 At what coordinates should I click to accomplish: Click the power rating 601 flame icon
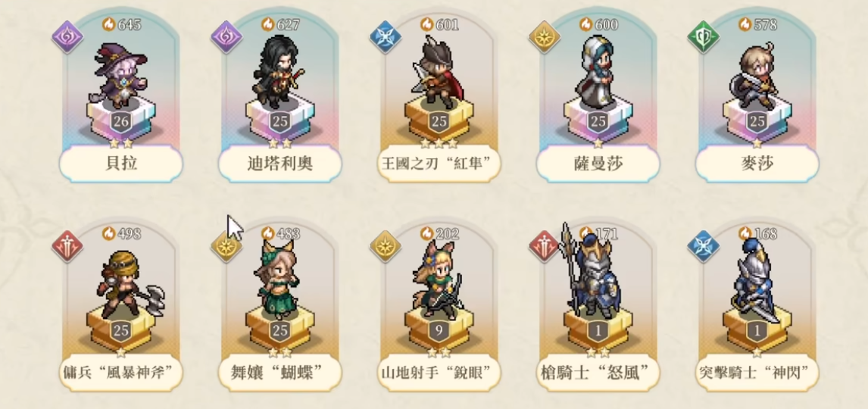tap(426, 23)
